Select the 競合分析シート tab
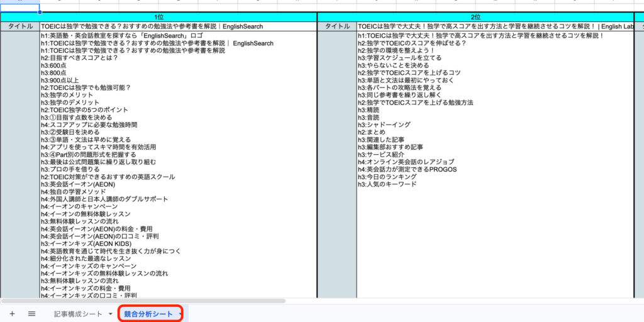This screenshot has height=322, width=644. tap(148, 313)
